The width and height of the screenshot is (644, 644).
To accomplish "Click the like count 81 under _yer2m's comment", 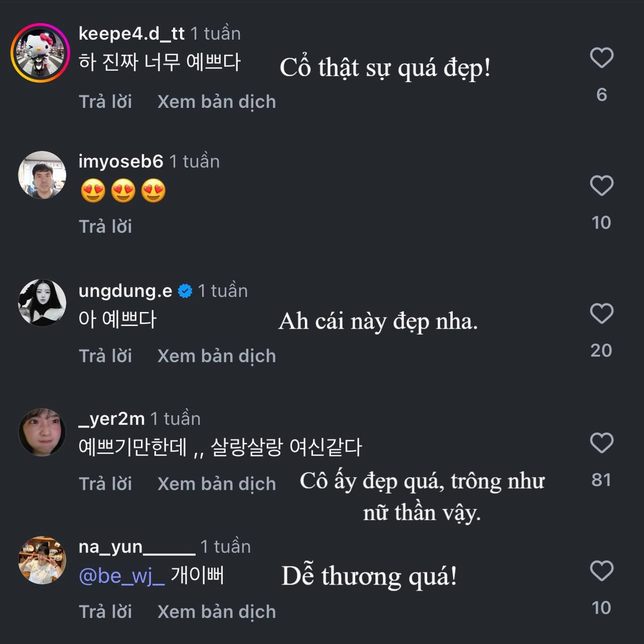I will 601,480.
